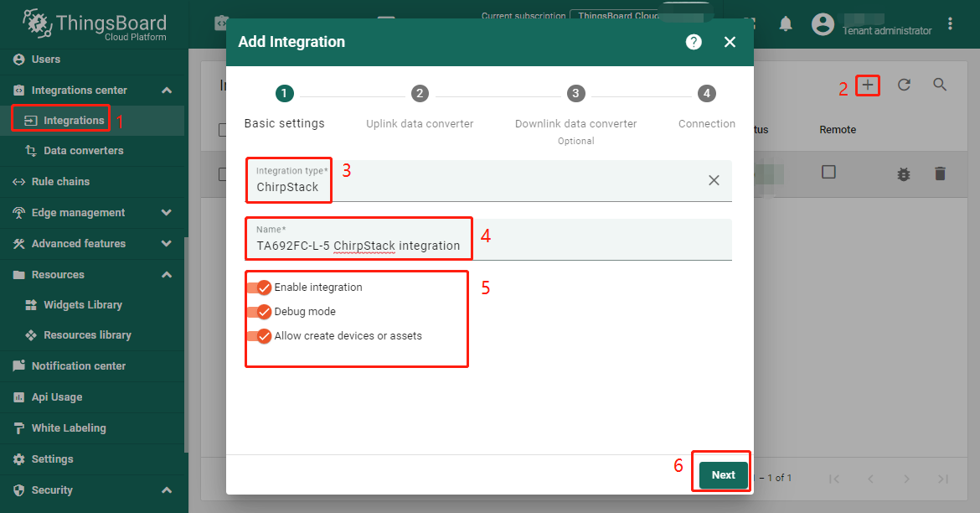This screenshot has height=513, width=980.
Task: Jump to the last page of integrations
Action: pos(943,479)
